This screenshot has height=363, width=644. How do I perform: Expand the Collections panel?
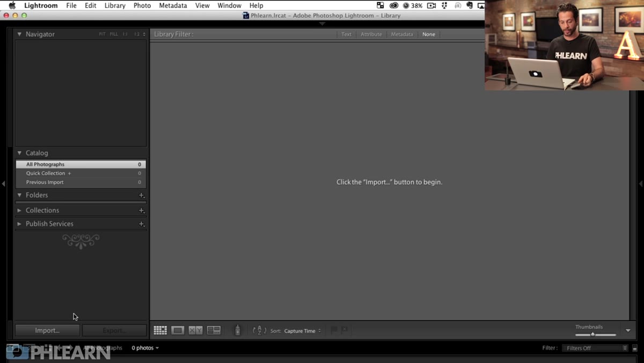pos(19,210)
